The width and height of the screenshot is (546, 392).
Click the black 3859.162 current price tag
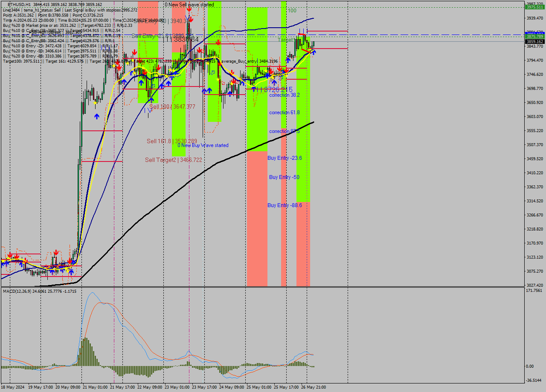click(535, 42)
